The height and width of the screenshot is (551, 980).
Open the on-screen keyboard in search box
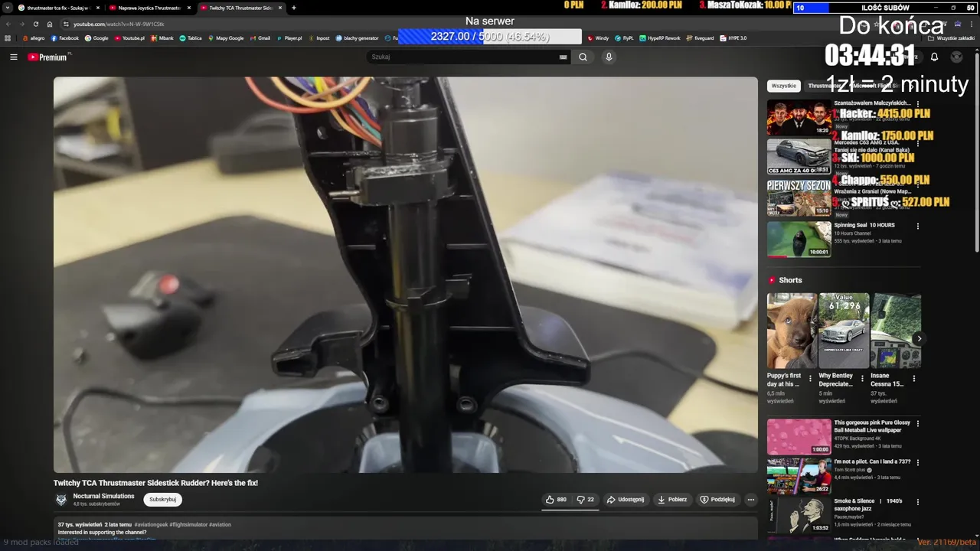[563, 57]
